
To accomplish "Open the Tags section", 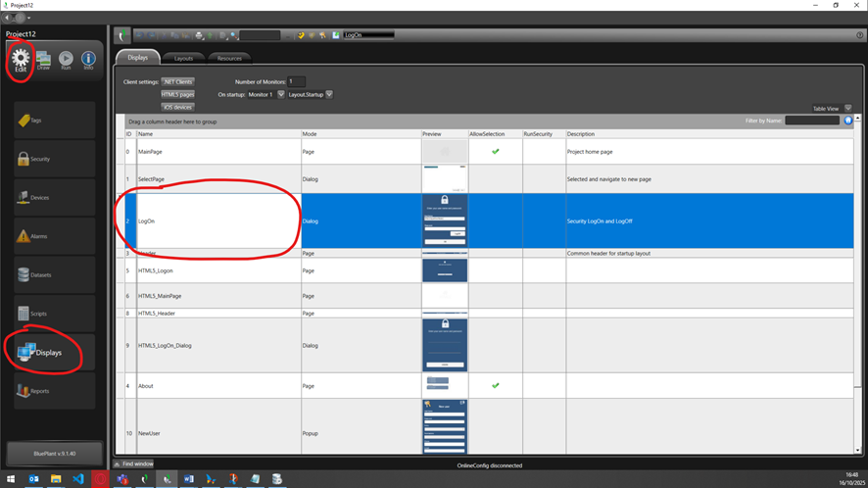I will tap(53, 120).
